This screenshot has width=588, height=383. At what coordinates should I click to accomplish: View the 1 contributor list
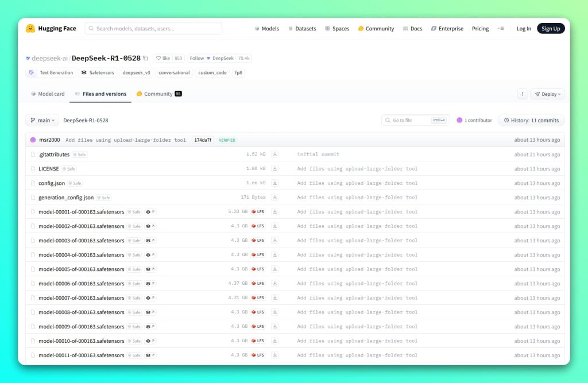pos(474,121)
